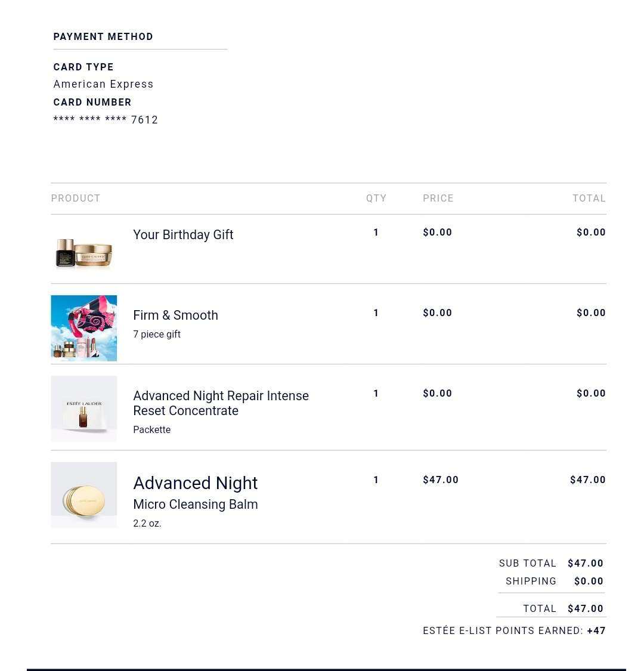The image size is (644, 671).
Task: Select the 7 piece gift description
Action: [x=157, y=334]
